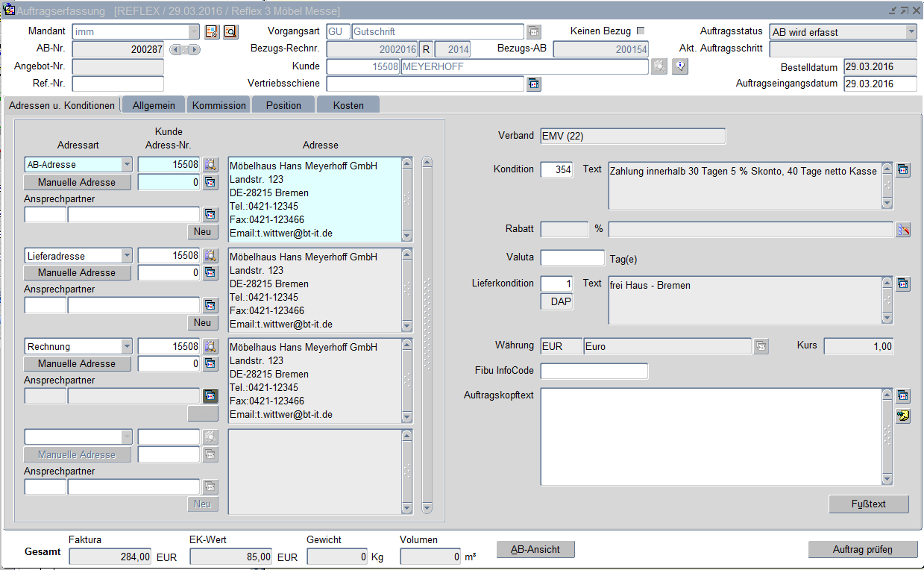Open the Lieferkondition text selection list
This screenshot has width=924, height=570.
pyautogui.click(x=903, y=284)
